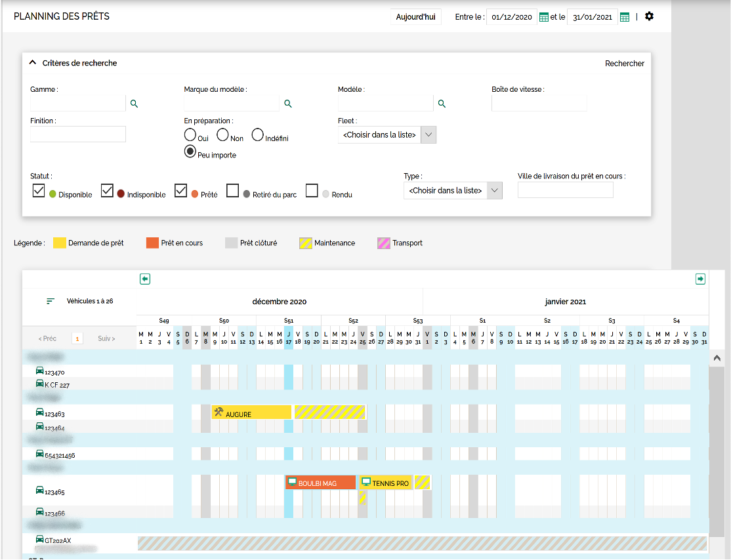731x560 pixels.
Task: Open the Fleet dropdown list
Action: point(387,134)
